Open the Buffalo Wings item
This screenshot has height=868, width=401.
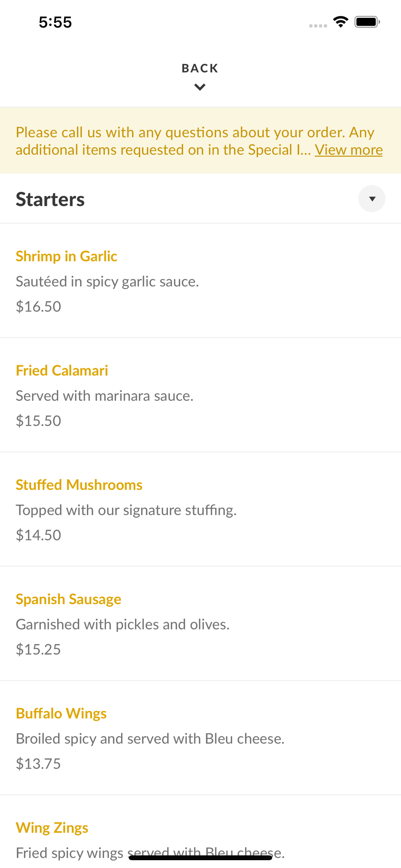coord(61,713)
